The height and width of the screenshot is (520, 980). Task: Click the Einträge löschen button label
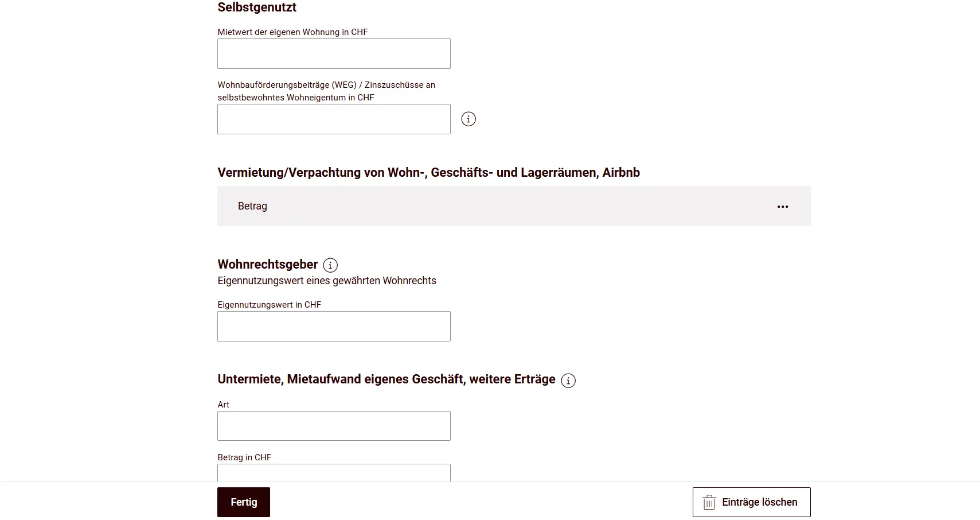pyautogui.click(x=759, y=502)
